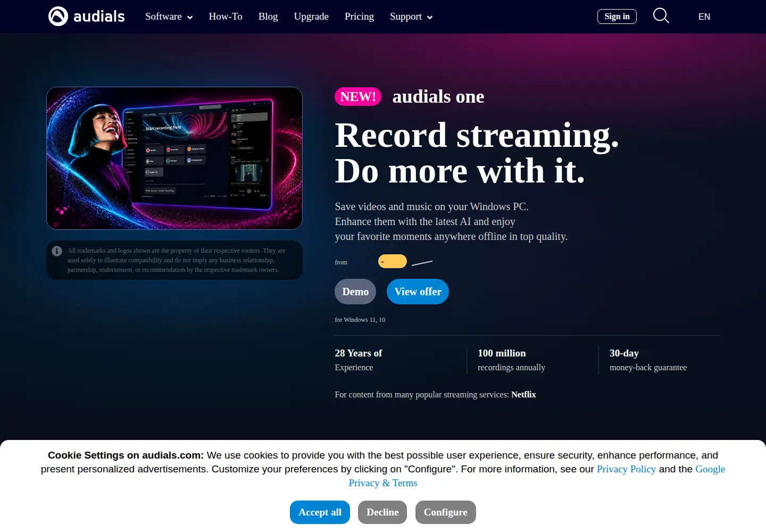Expand the Software dropdown menu
Viewport: 766px width, 532px height.
[x=169, y=16]
